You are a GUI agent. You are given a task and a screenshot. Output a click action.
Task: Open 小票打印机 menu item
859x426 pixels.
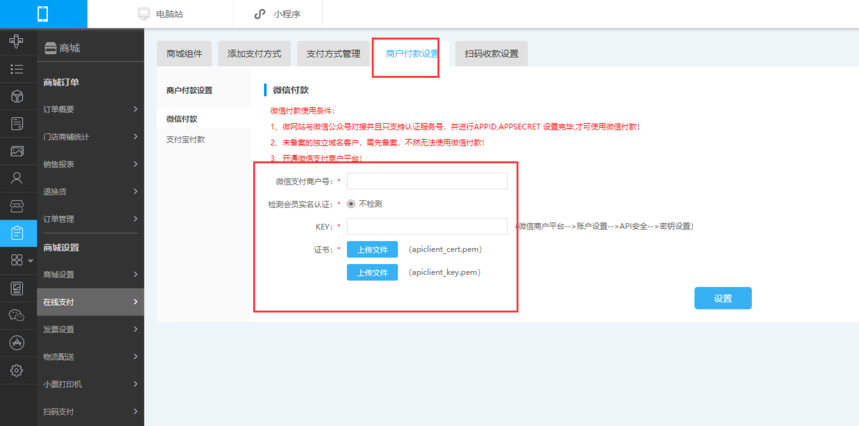coord(90,384)
